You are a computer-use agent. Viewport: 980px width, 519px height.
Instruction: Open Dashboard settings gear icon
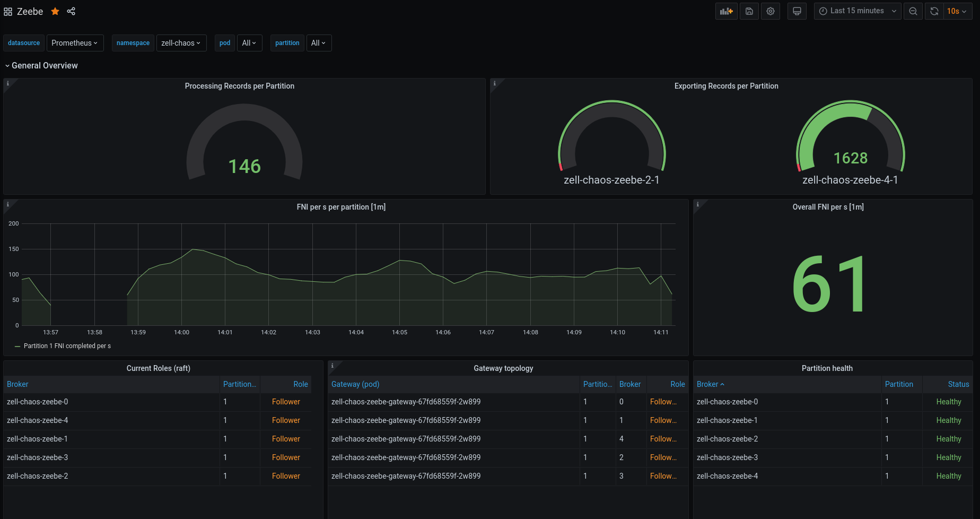(x=771, y=11)
